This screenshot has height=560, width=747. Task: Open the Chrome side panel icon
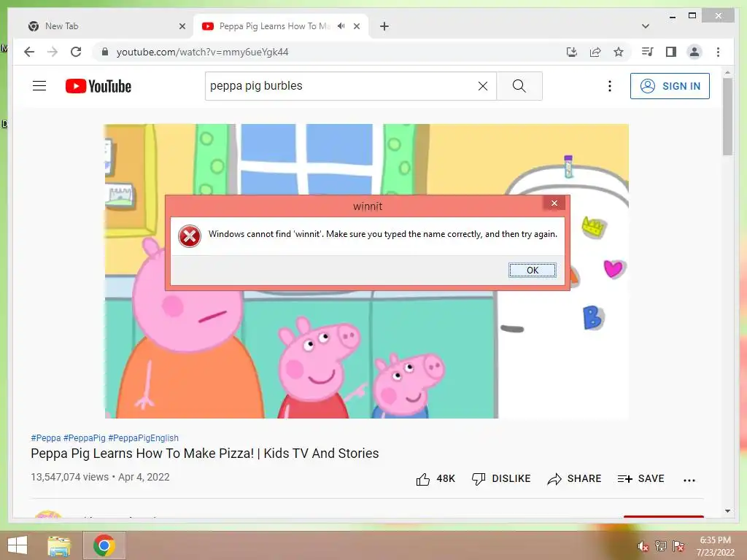[x=671, y=52]
